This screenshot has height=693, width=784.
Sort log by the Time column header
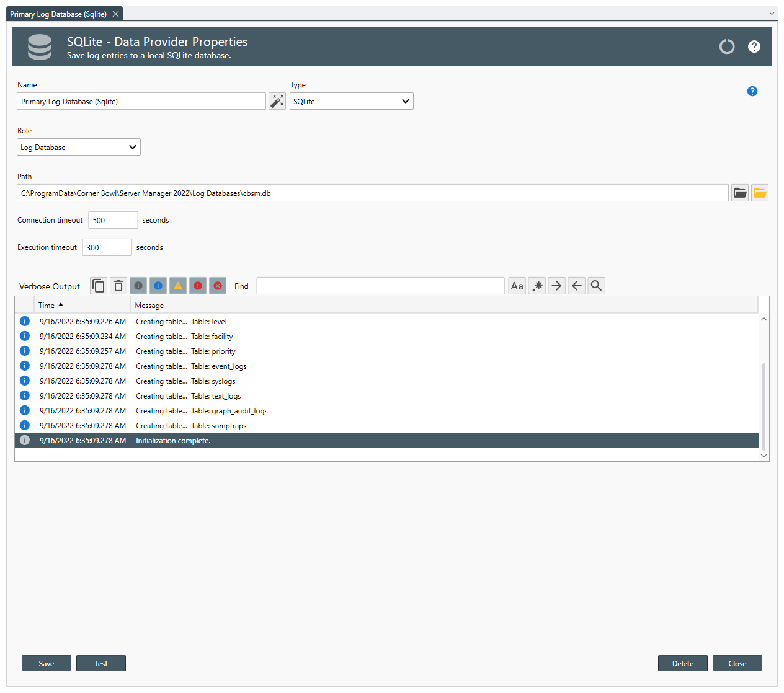tap(47, 305)
